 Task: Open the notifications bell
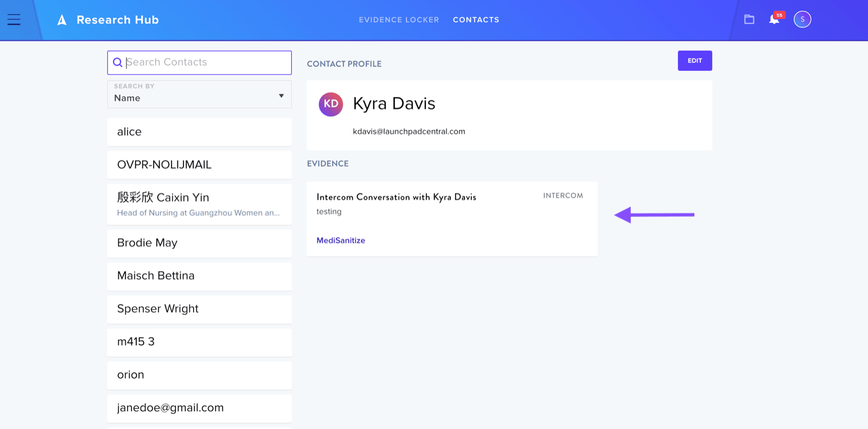click(774, 20)
